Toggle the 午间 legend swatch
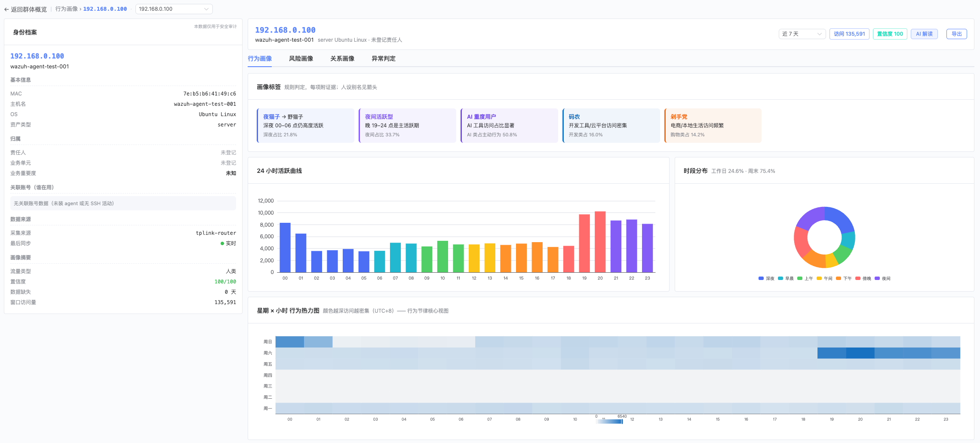The image size is (980, 443). [x=819, y=278]
